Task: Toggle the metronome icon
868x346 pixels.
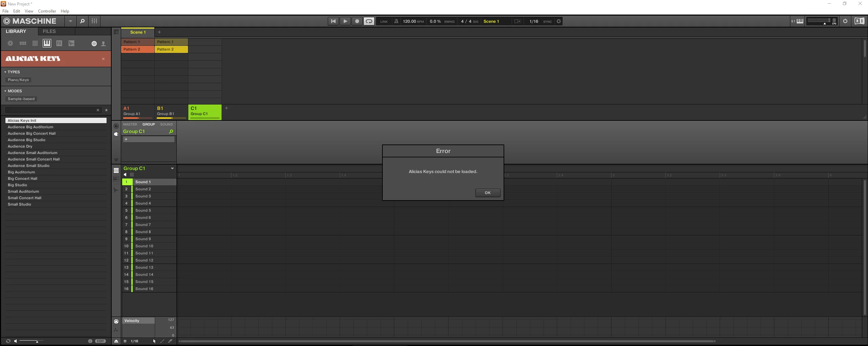Action: pos(396,21)
